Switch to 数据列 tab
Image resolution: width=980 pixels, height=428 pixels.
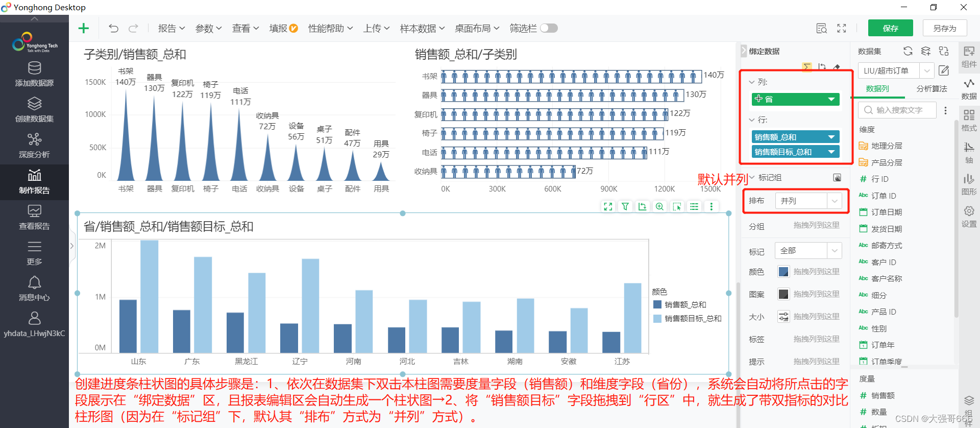[x=877, y=89]
